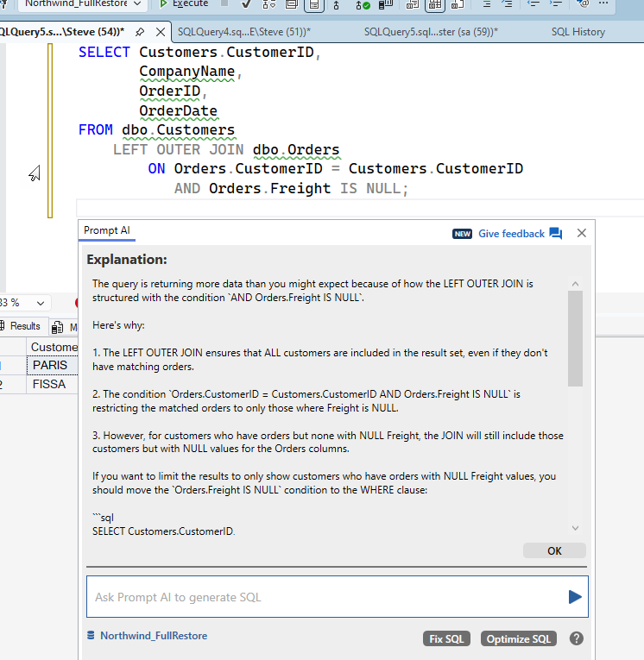Viewport: 644px width, 660px height.
Task: Close the Prompt AI panel
Action: 581,233
